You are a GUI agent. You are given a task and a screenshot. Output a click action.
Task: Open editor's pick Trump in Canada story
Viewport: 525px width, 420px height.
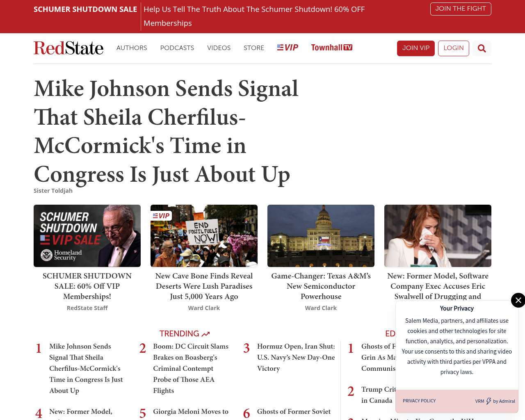pyautogui.click(x=378, y=395)
